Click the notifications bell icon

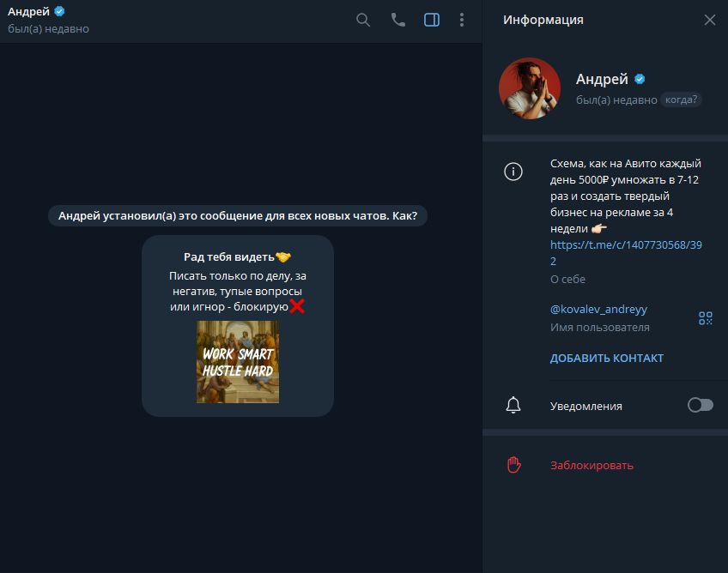tap(513, 405)
